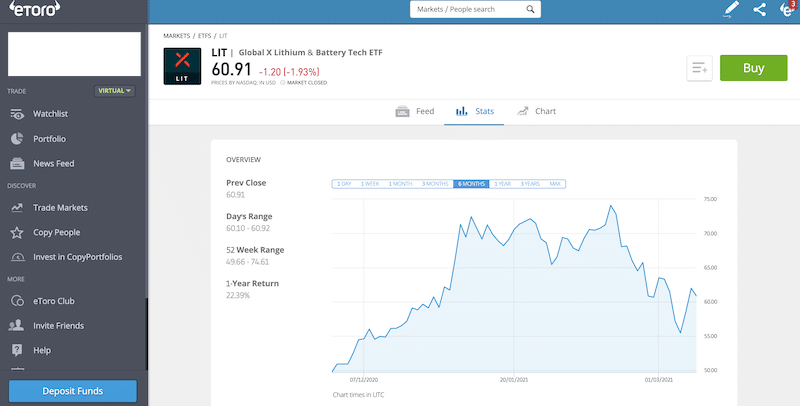Select the 3 MONTHS chart range

[435, 184]
